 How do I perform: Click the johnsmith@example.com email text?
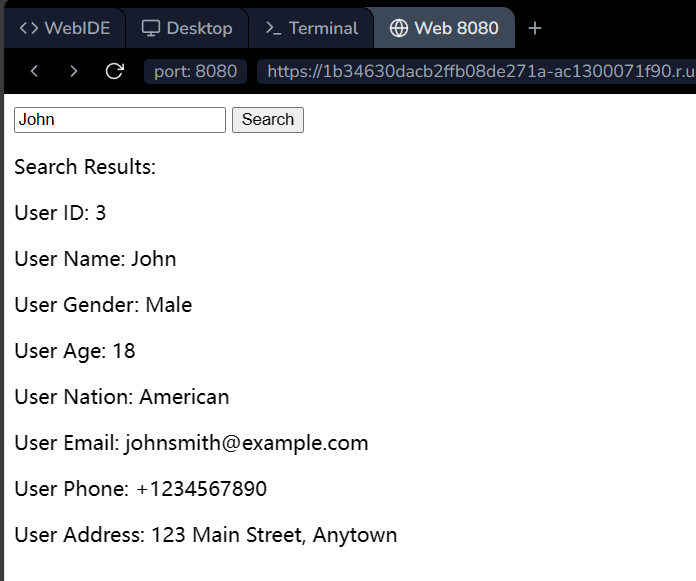[x=246, y=443]
